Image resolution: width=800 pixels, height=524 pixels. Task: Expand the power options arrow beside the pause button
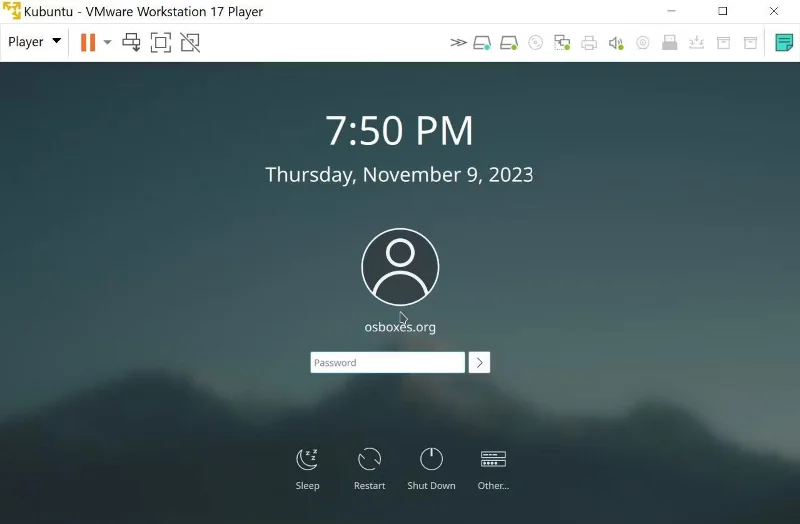[107, 42]
